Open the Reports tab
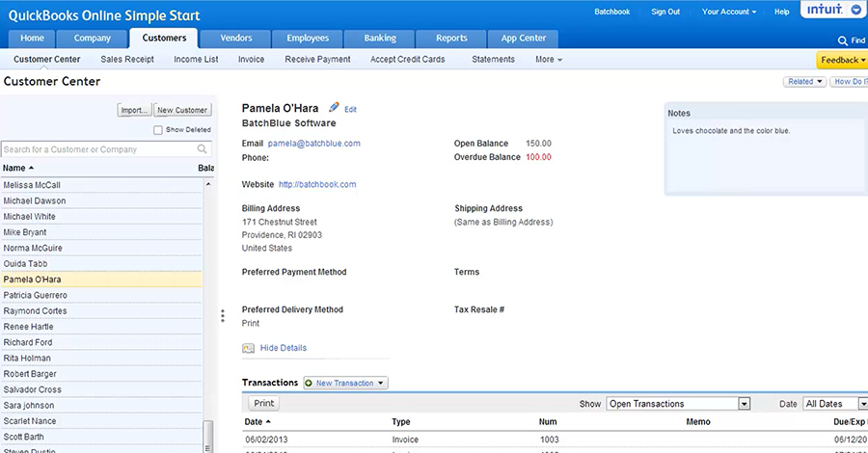Screen dimensions: 868x453 [451, 39]
